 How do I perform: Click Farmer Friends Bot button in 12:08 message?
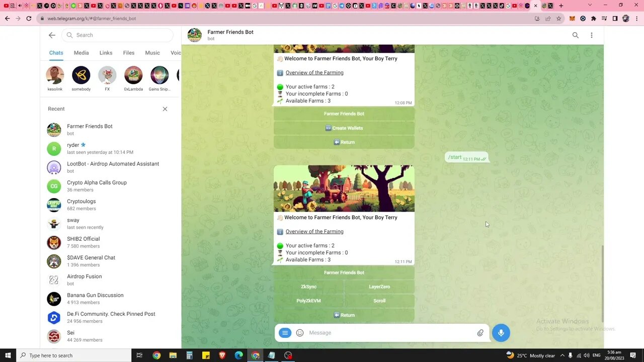pos(344,114)
